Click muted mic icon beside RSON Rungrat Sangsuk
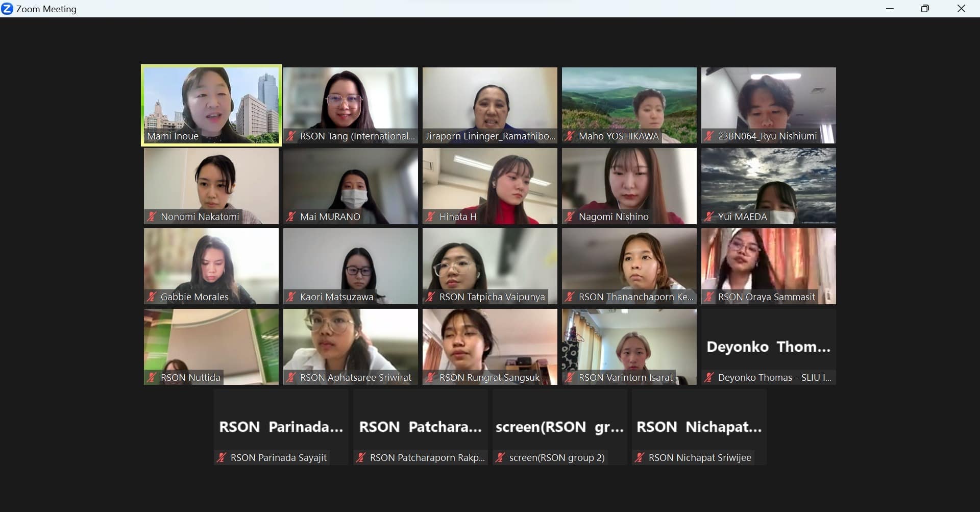This screenshot has height=512, width=980. pyautogui.click(x=430, y=378)
